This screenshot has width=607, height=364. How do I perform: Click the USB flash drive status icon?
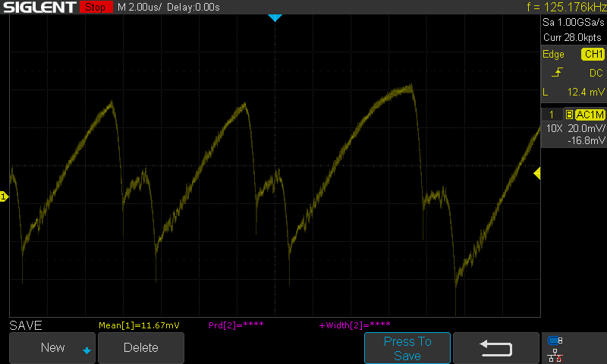pyautogui.click(x=555, y=340)
